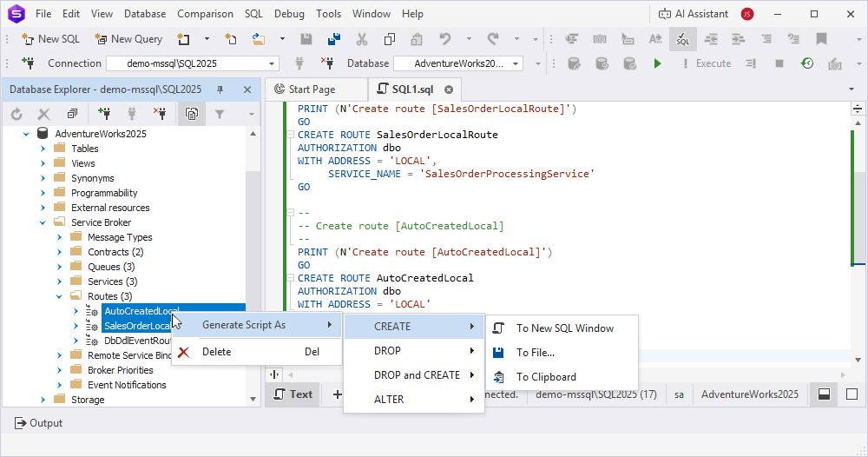Image resolution: width=868 pixels, height=457 pixels.
Task: Close the Database Explorer panel
Action: tap(247, 89)
